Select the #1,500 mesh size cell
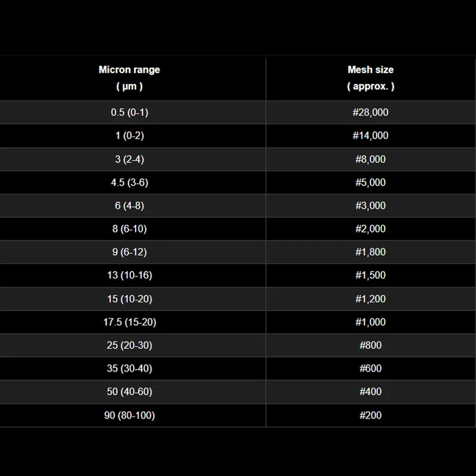Screen dimensions: 476x476 click(x=370, y=275)
